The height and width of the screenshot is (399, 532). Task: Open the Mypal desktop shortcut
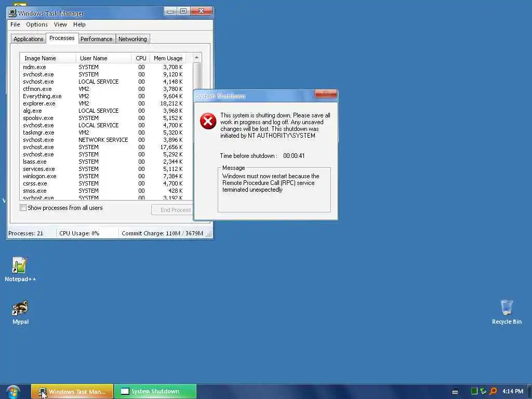click(x=20, y=312)
